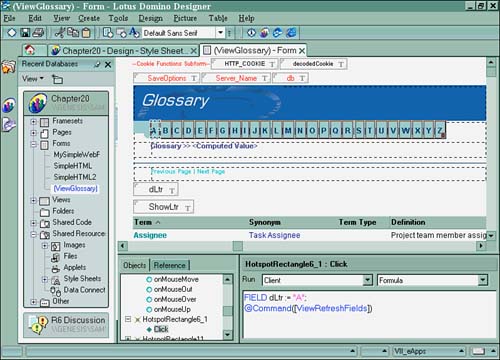Image resolution: width=500 pixels, height=360 pixels.
Task: Click the home tab icon
Action: tap(30, 50)
